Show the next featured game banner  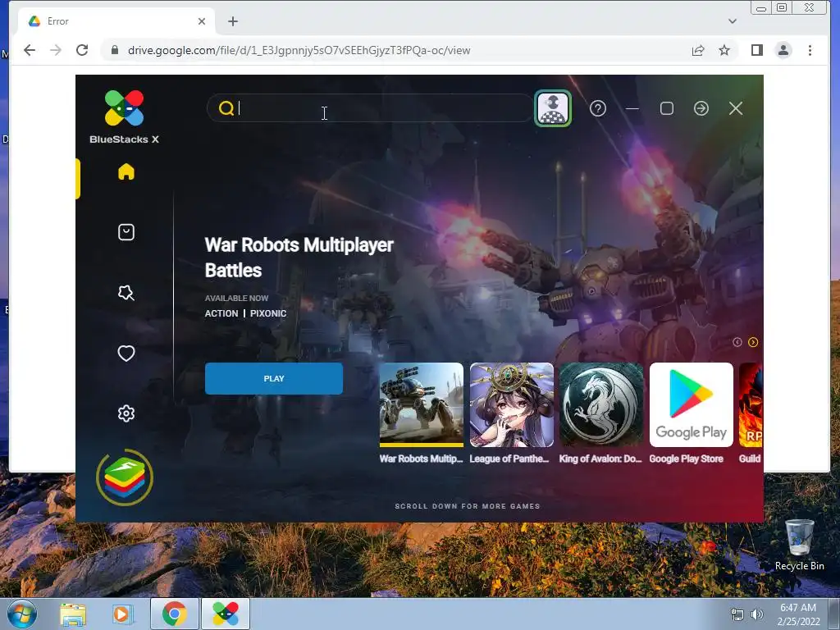point(753,342)
